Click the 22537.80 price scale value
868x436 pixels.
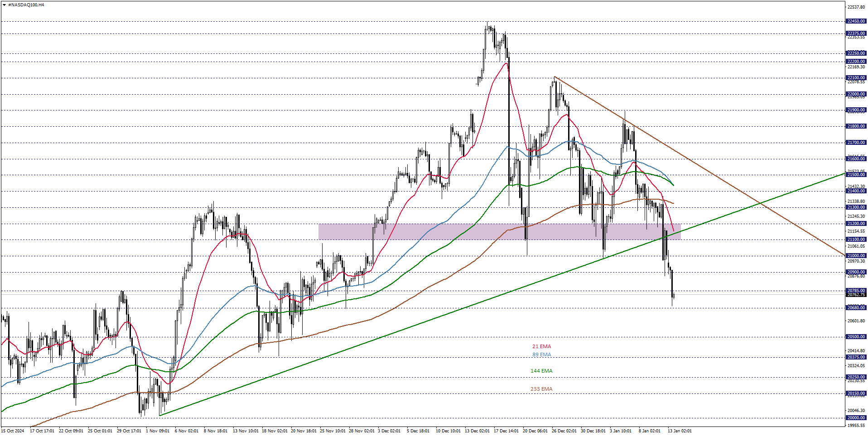click(856, 7)
